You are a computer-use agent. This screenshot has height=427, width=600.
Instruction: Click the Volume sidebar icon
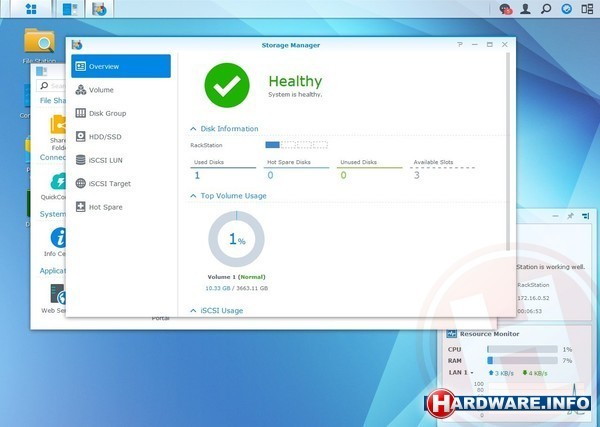(81, 90)
